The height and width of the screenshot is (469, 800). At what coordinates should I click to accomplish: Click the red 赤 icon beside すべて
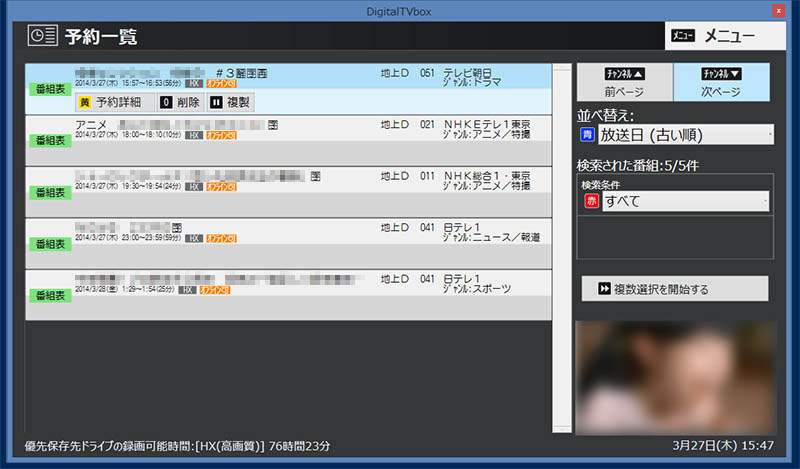[x=590, y=202]
